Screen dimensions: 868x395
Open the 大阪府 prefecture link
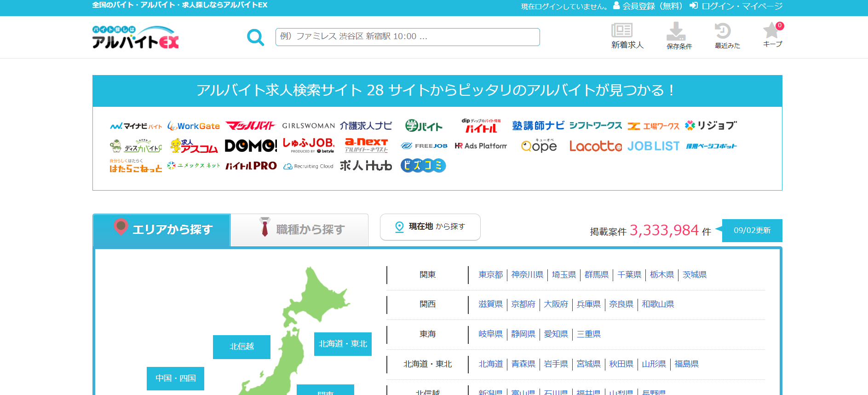556,304
